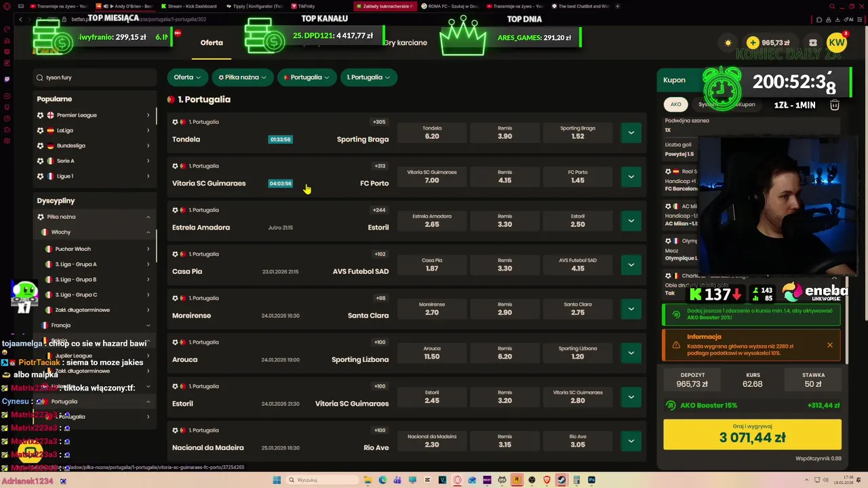Open CapCut from the taskbar

(427, 480)
